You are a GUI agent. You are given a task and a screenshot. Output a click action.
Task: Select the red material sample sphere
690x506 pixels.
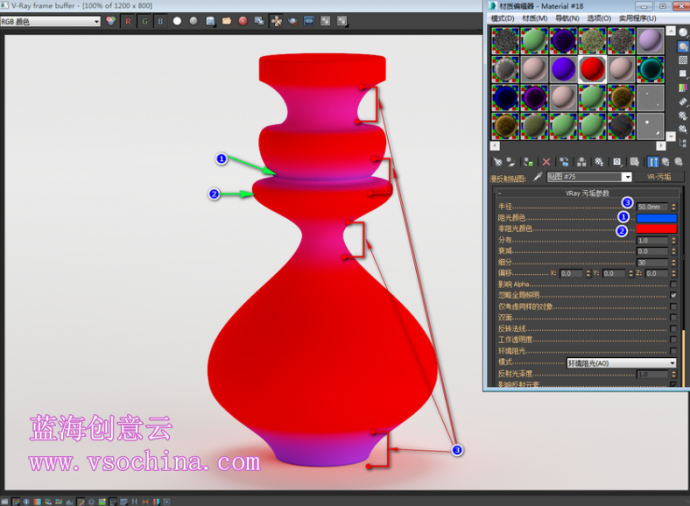[593, 69]
